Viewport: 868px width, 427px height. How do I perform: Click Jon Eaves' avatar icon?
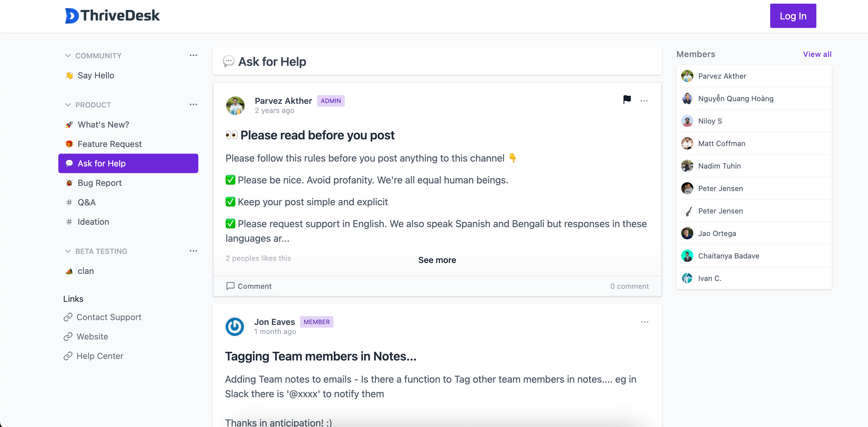[x=234, y=326]
